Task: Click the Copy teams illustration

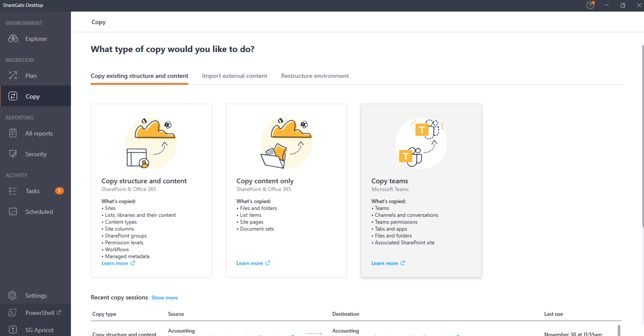Action: tap(421, 143)
